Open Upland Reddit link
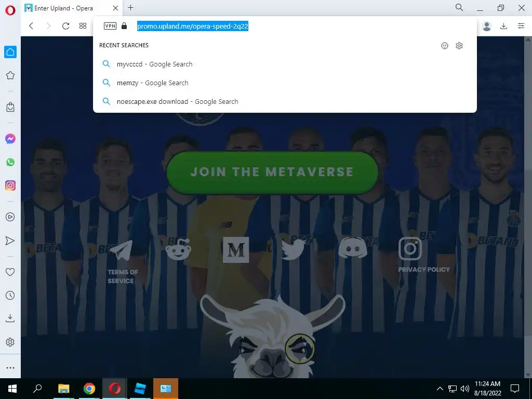Image resolution: width=532 pixels, height=399 pixels. click(178, 249)
